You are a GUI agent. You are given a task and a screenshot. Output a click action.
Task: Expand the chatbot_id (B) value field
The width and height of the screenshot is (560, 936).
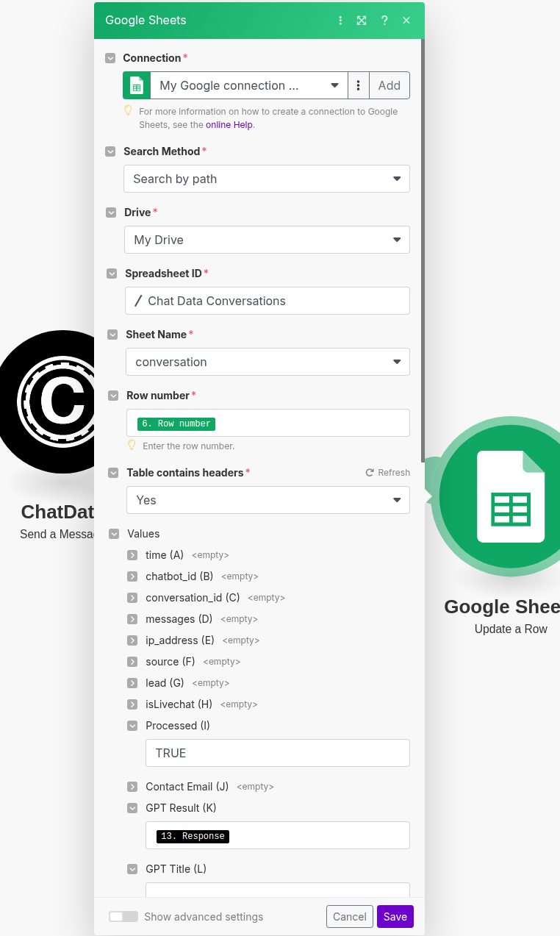(x=132, y=576)
